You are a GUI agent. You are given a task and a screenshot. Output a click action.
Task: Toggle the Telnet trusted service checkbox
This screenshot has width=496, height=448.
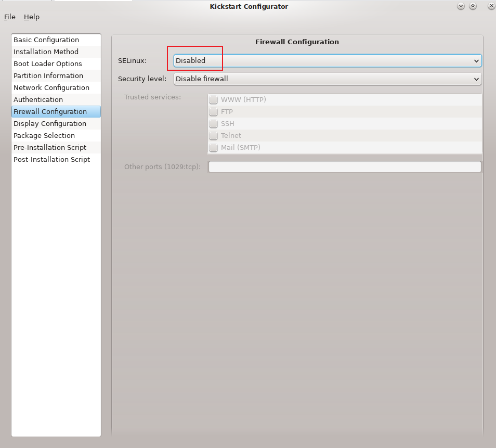point(214,135)
